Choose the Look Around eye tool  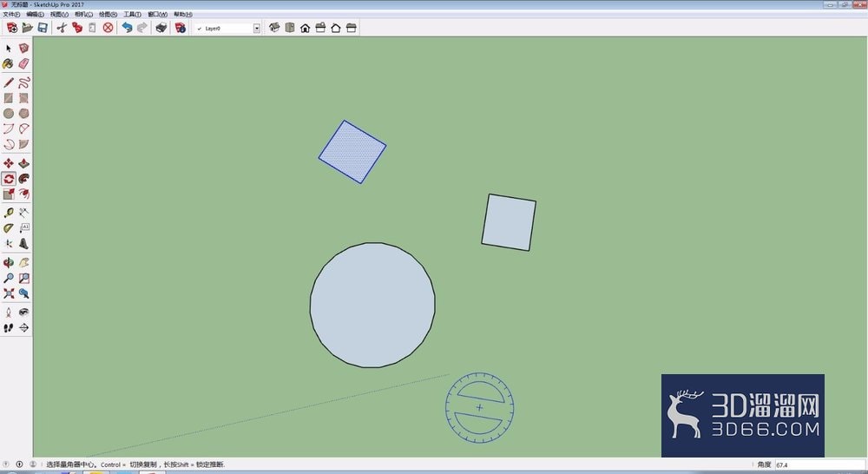pos(23,313)
